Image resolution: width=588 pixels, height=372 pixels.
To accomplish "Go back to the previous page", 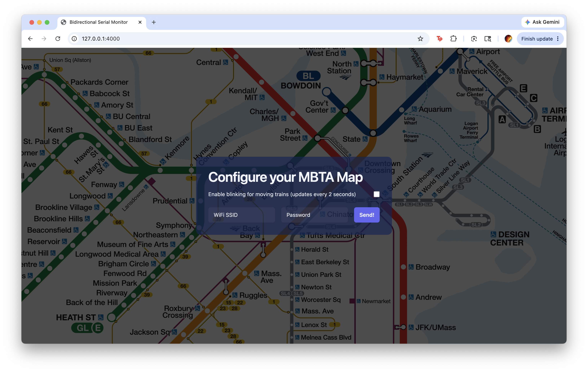I will (x=30, y=39).
